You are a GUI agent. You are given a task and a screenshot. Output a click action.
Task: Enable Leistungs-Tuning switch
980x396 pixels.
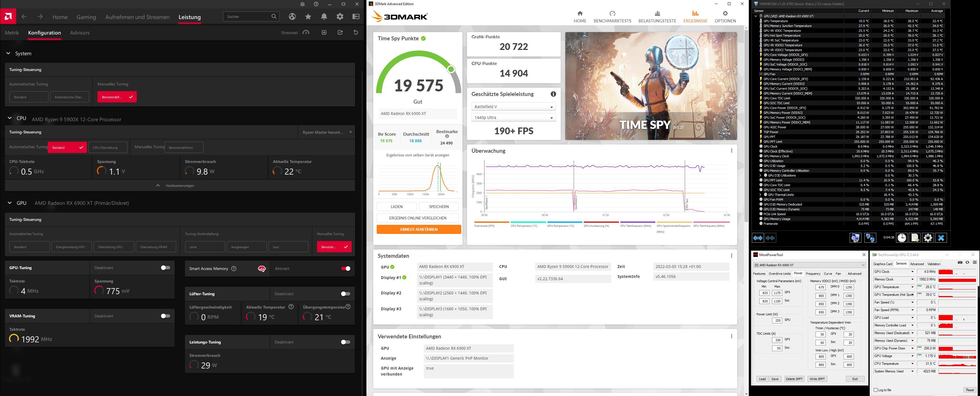345,342
